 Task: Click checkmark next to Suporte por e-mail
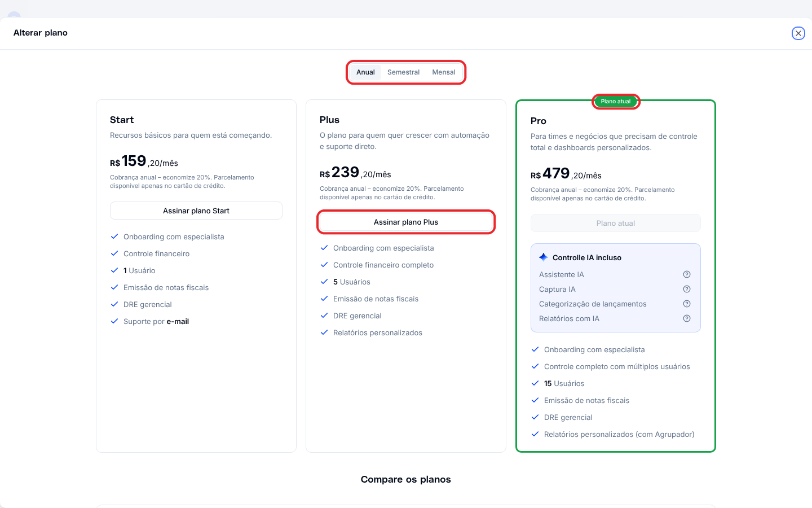[x=114, y=321]
